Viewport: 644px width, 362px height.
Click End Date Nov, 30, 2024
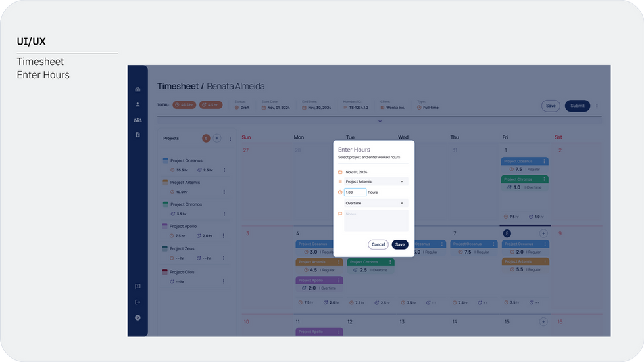pos(319,108)
